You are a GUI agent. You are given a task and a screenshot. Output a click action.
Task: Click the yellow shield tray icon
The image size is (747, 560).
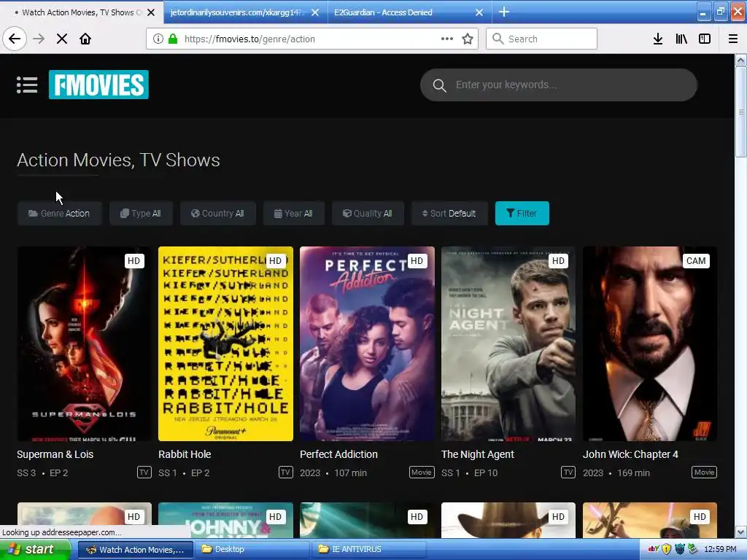tap(667, 549)
